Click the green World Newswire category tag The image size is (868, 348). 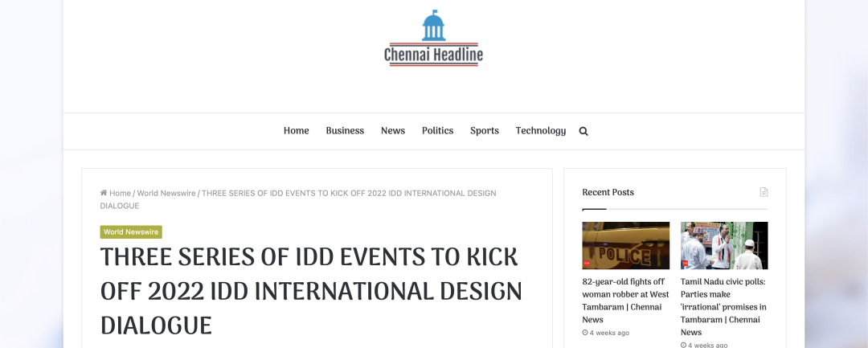[131, 232]
